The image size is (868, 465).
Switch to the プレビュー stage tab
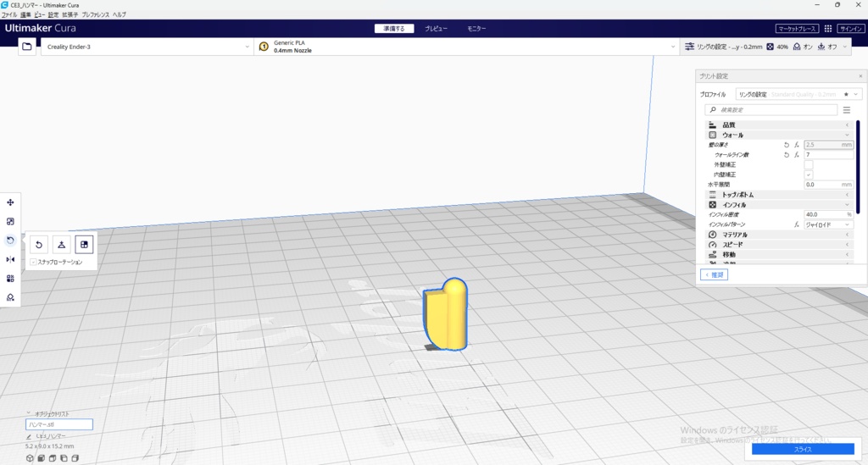tap(437, 29)
